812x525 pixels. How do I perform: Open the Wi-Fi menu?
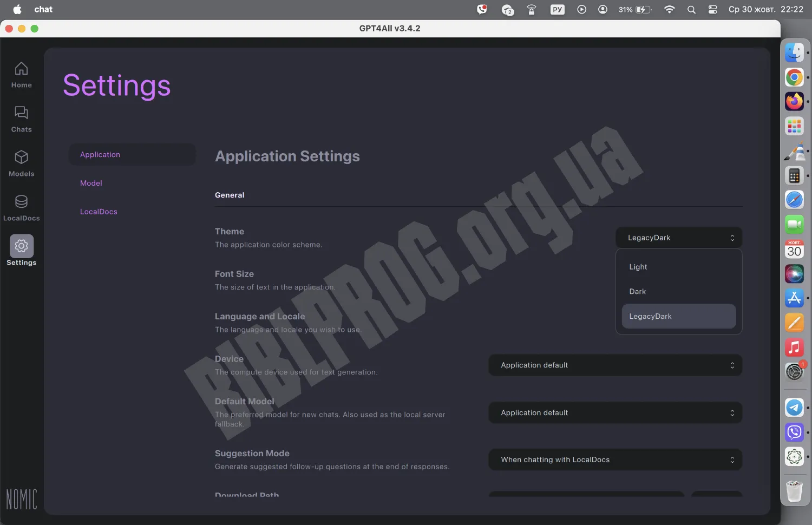tap(670, 9)
